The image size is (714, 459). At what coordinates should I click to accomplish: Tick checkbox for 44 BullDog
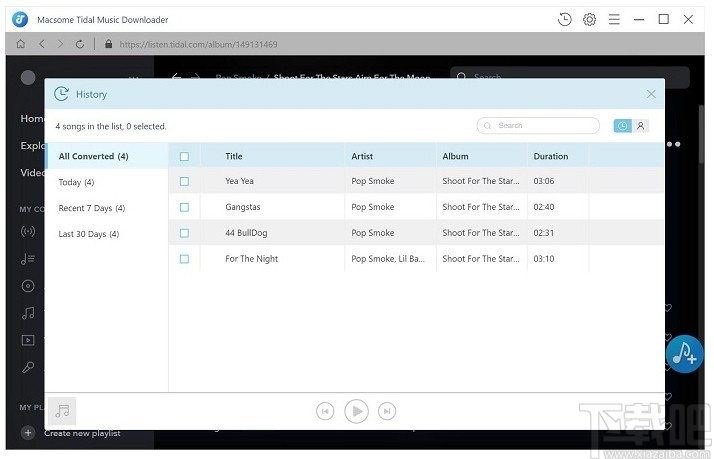(x=184, y=233)
